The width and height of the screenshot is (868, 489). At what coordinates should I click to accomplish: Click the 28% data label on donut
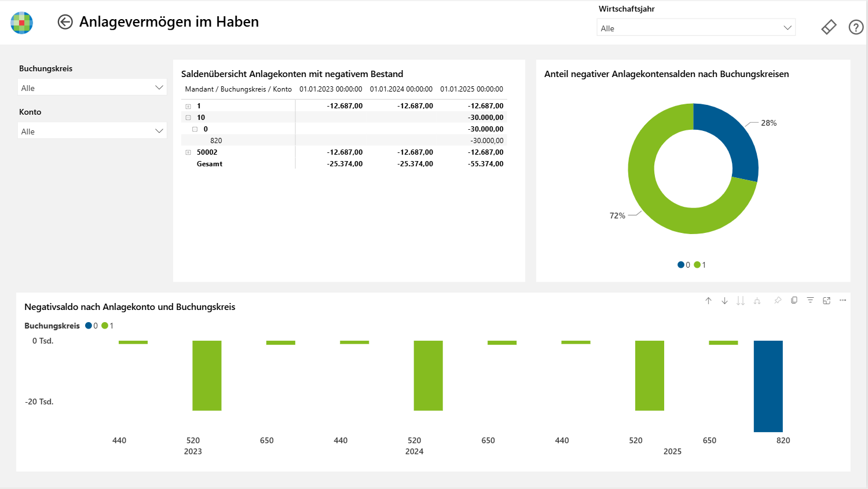[x=769, y=123]
